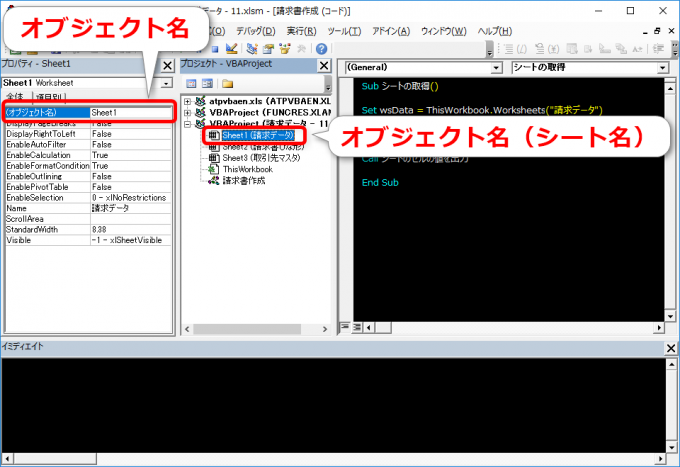
Task: Open the (General) object dropdown
Action: (497, 68)
